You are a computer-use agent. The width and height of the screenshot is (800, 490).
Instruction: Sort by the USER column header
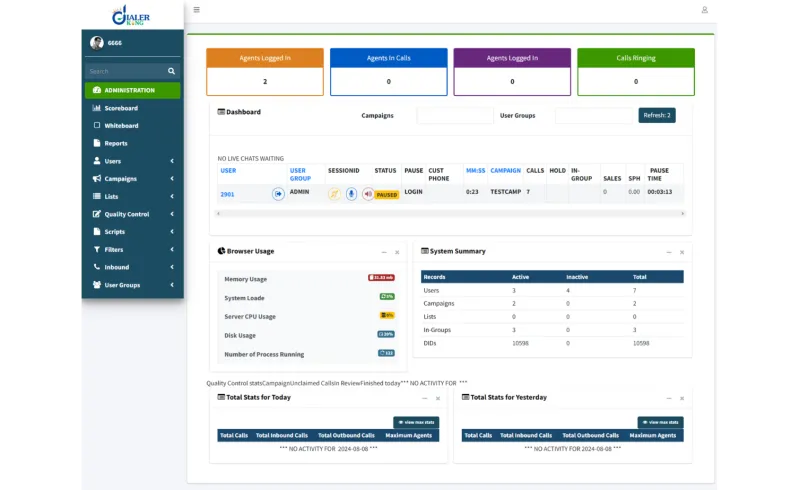click(228, 170)
